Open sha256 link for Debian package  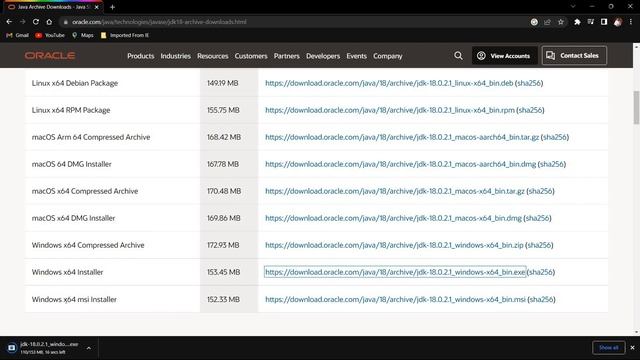point(529,83)
